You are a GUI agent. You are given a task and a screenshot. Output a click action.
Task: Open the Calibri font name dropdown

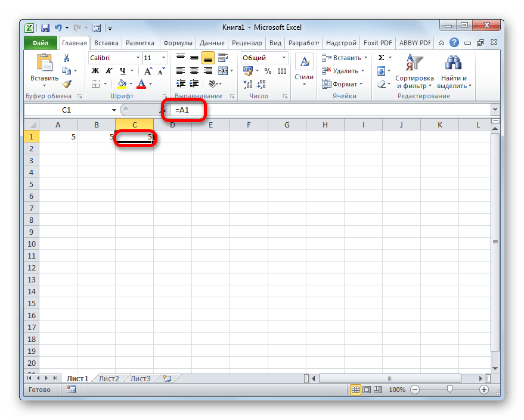138,58
